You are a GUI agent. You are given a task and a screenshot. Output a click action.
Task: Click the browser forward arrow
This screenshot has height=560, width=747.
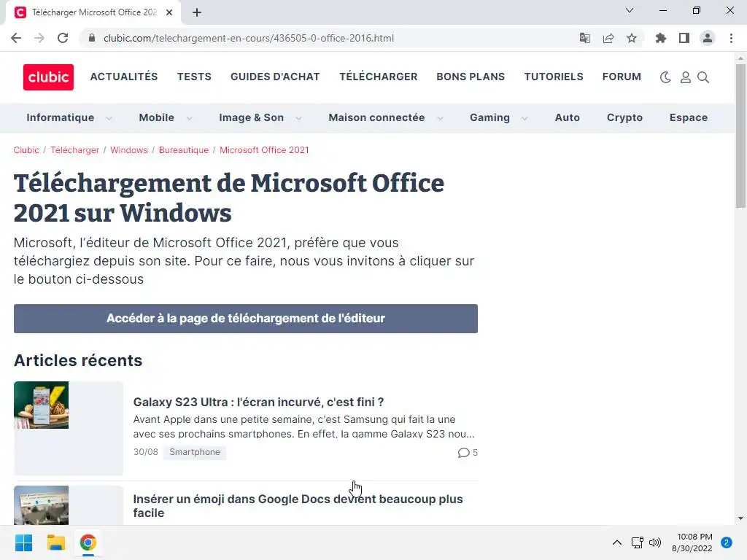click(39, 38)
